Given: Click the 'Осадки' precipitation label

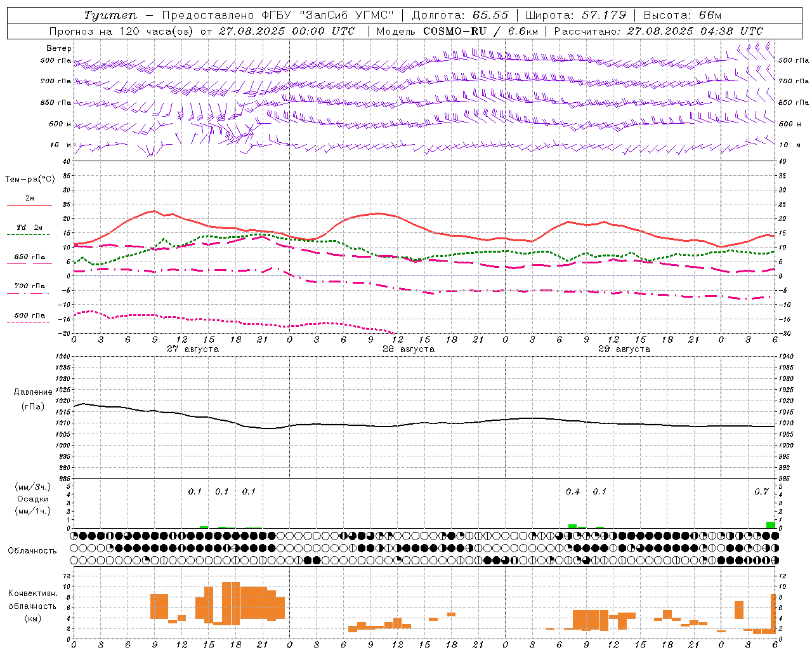Looking at the screenshot, I should 33,499.
